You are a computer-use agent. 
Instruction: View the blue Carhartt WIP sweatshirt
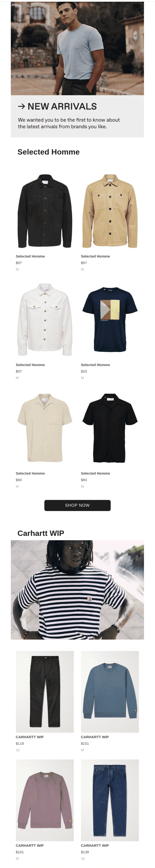(x=110, y=692)
